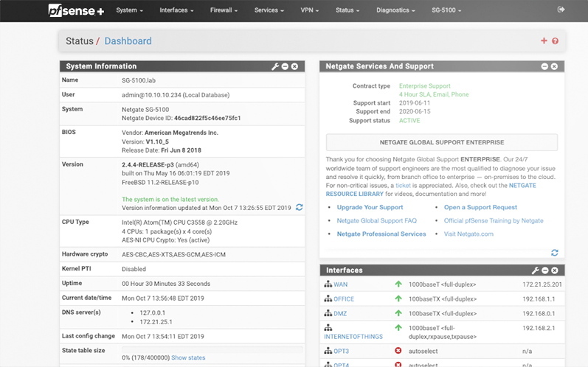This screenshot has width=588, height=367.
Task: Open the Diagnostics menu
Action: point(395,10)
